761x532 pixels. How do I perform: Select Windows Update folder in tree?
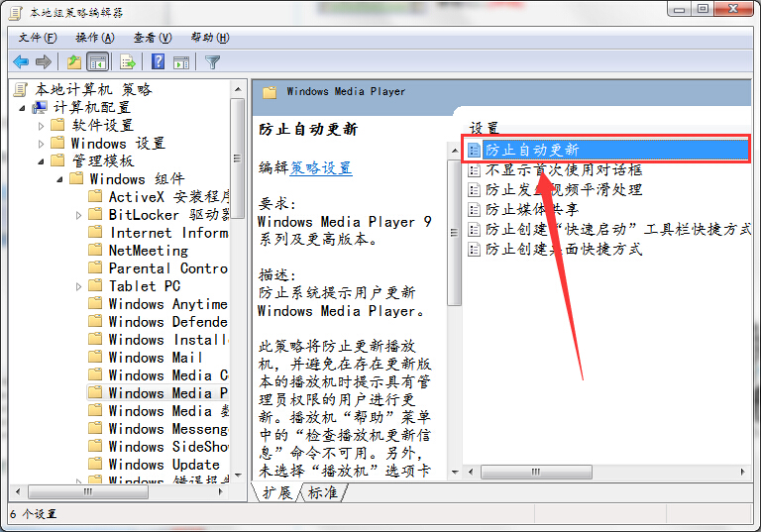click(x=163, y=465)
